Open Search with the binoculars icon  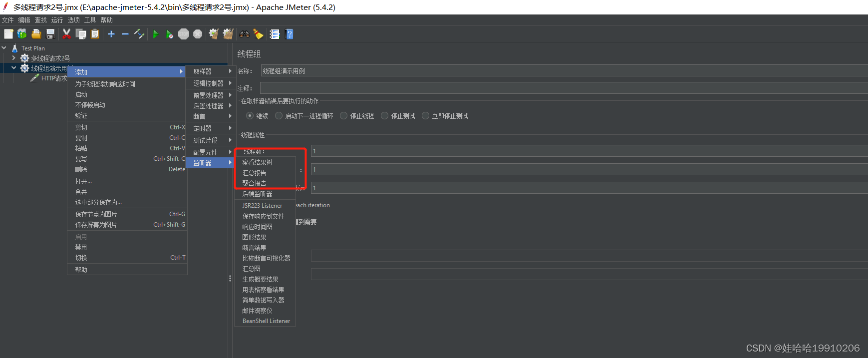pyautogui.click(x=244, y=34)
